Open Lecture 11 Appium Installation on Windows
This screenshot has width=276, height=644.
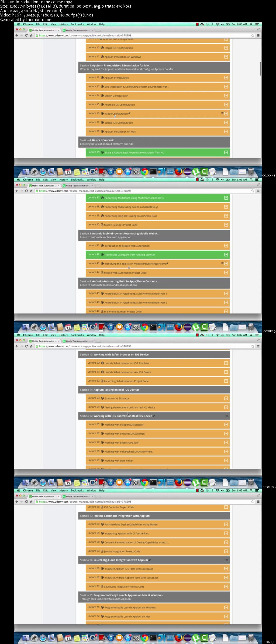[158, 57]
